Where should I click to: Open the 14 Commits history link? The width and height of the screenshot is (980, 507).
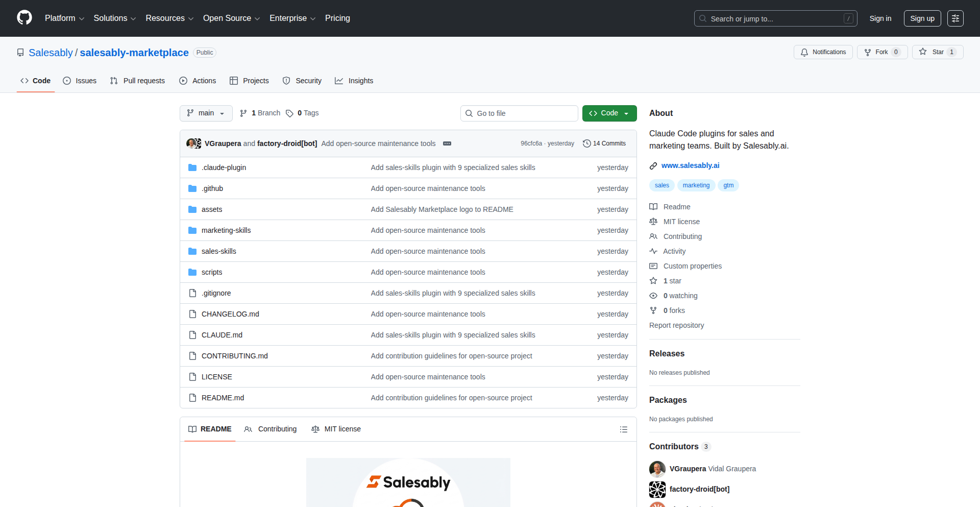click(x=604, y=143)
